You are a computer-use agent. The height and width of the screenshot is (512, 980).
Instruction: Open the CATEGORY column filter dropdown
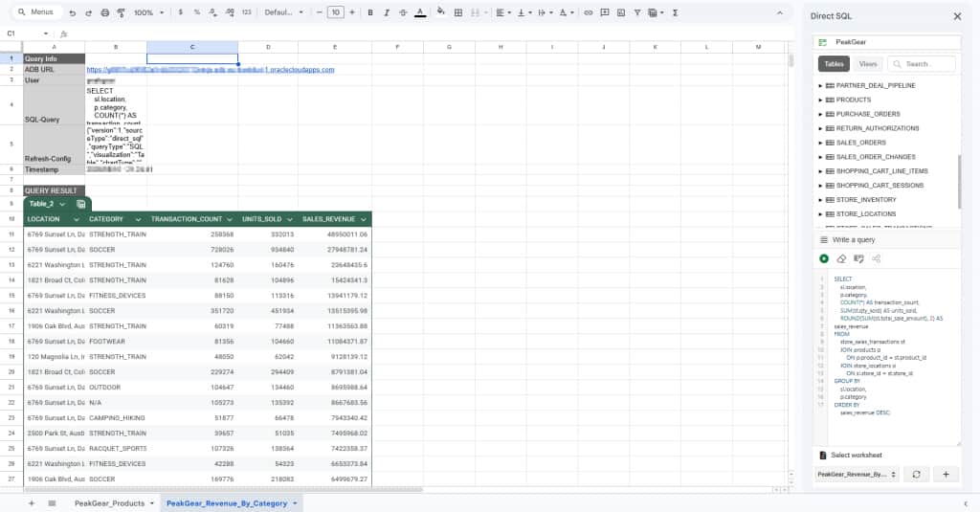coord(138,219)
